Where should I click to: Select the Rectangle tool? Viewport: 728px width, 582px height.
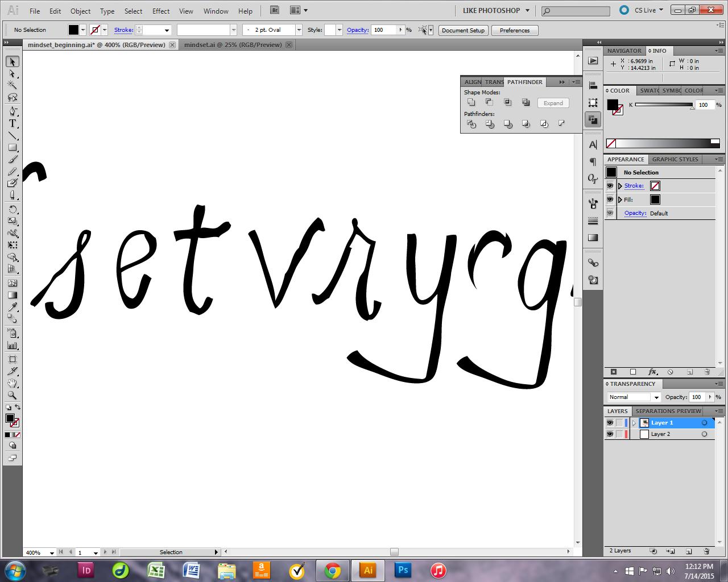coord(12,148)
